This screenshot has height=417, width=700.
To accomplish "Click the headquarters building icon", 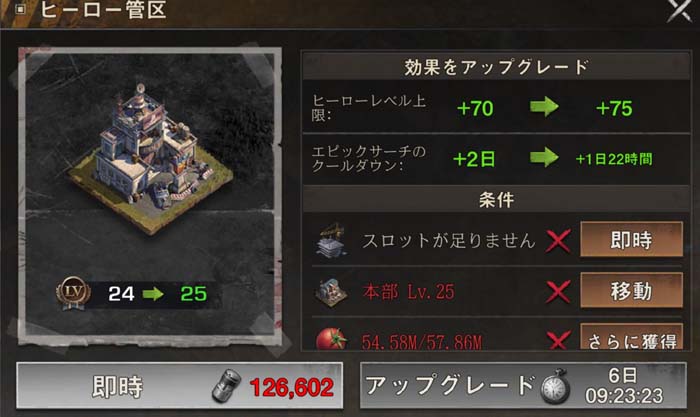I will pyautogui.click(x=332, y=292).
